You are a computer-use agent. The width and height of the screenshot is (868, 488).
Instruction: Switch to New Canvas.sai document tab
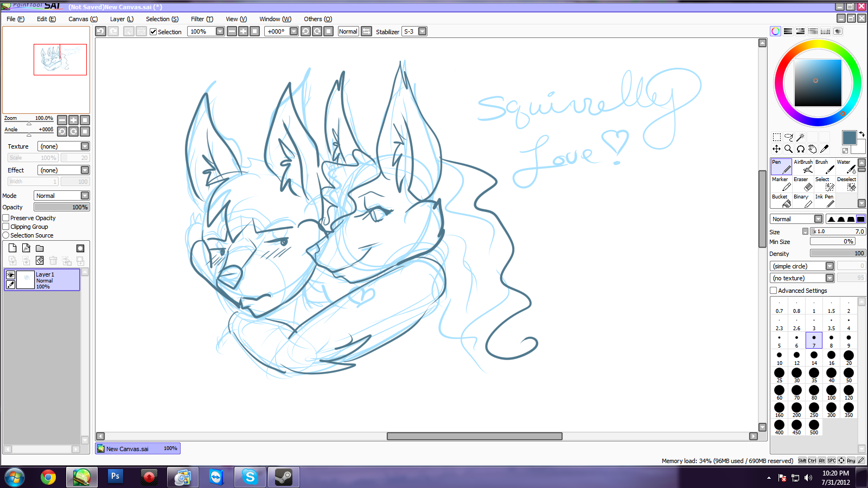[x=138, y=448]
